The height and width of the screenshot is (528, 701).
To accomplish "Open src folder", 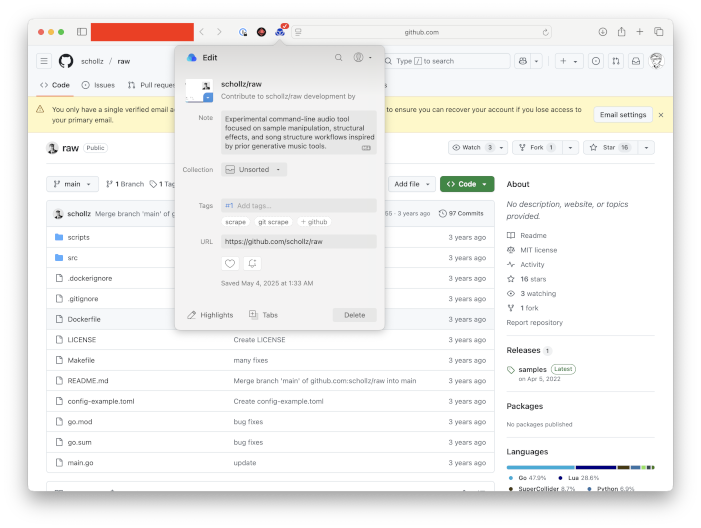I will [x=72, y=258].
